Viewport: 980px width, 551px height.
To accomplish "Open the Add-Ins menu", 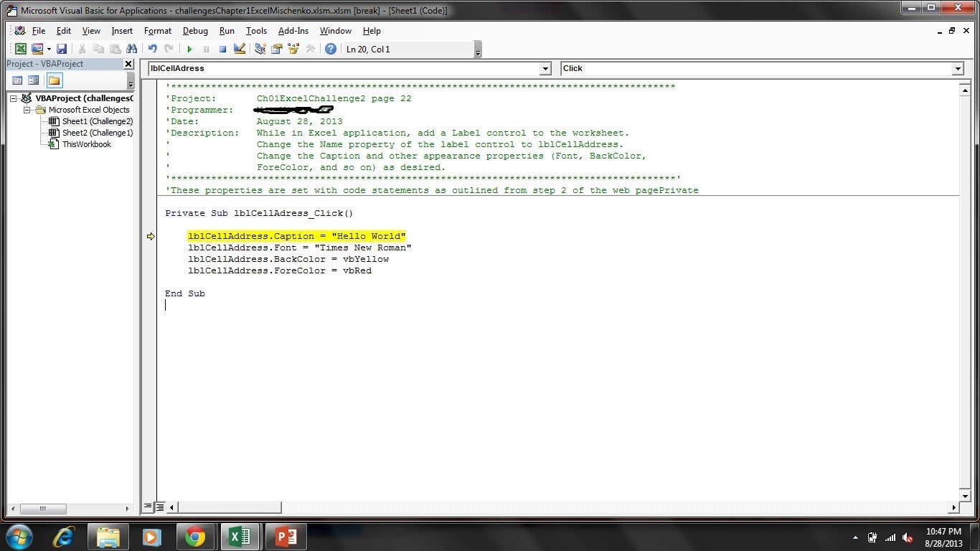I will point(293,31).
